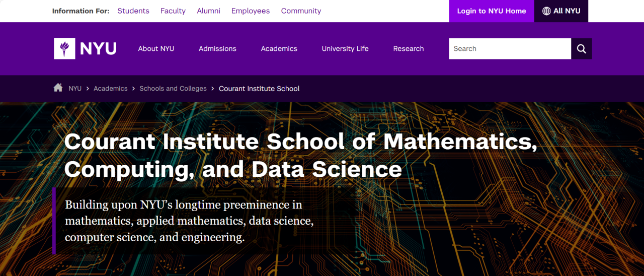The width and height of the screenshot is (644, 276).
Task: Open the All NYU menu button
Action: click(561, 11)
